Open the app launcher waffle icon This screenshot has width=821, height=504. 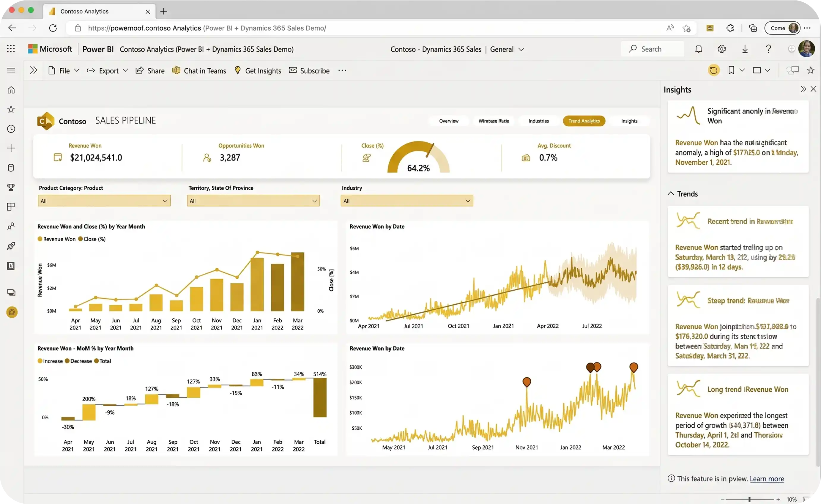coord(11,49)
